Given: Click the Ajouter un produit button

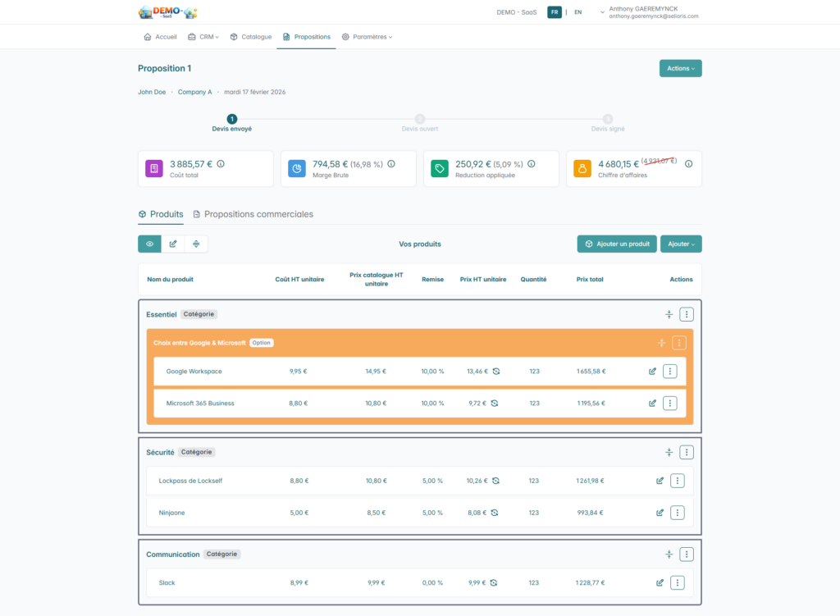Looking at the screenshot, I should [x=616, y=244].
